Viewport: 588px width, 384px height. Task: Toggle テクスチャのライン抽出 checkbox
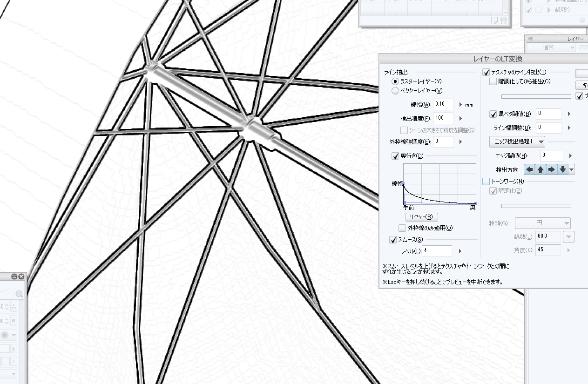(487, 72)
